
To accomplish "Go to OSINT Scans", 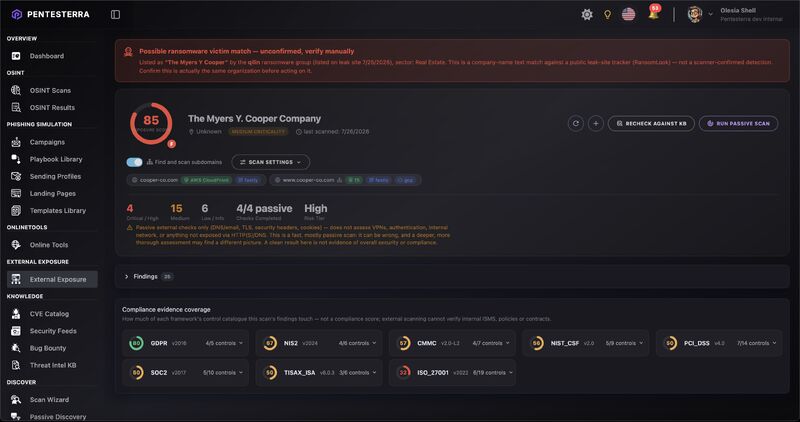I will (x=51, y=90).
